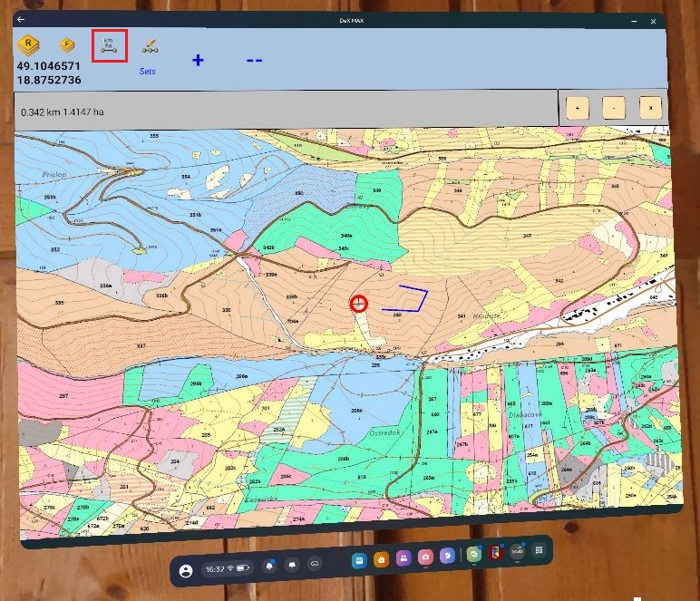Click the red crosshair position marker
The height and width of the screenshot is (601, 700).
pos(358,304)
